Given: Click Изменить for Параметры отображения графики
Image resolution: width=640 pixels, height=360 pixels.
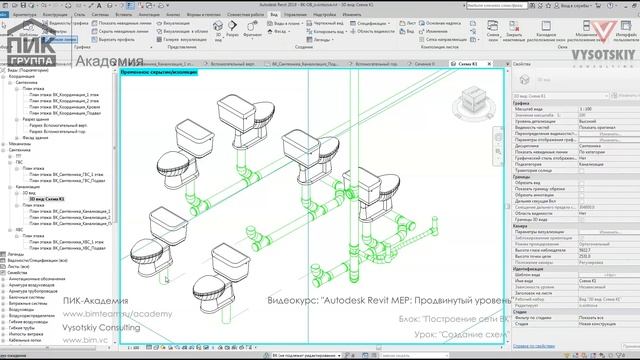Looking at the screenshot, I should pos(609,140).
